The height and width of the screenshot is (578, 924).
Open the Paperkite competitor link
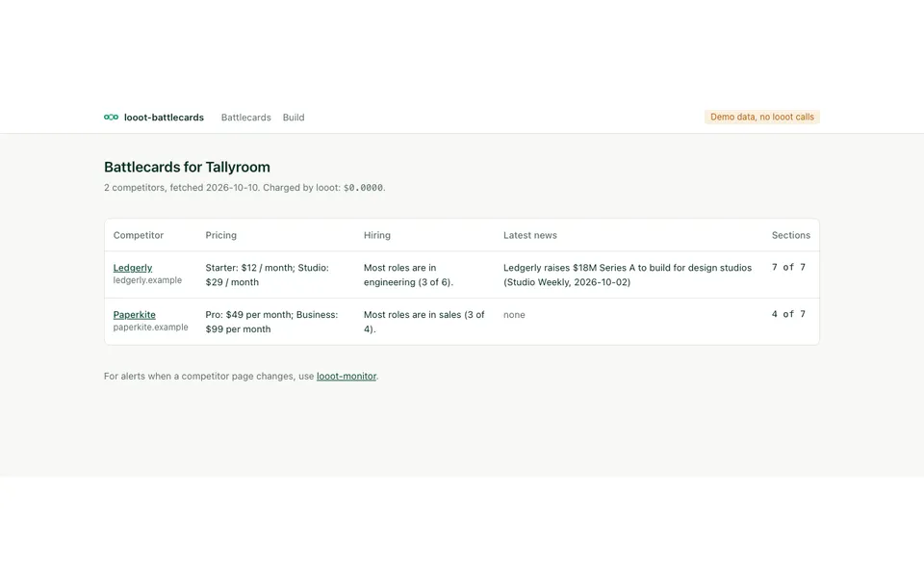pyautogui.click(x=135, y=315)
